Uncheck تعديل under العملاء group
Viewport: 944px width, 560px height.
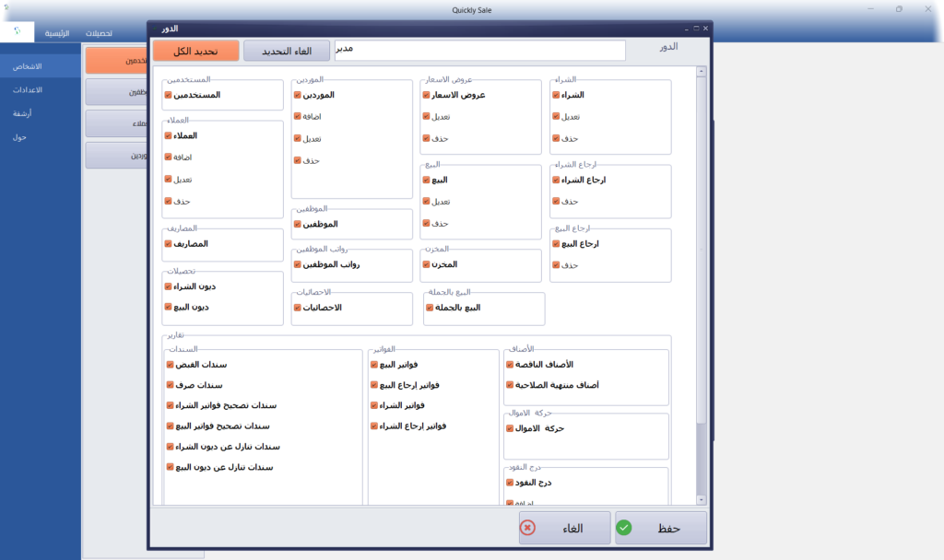(168, 180)
